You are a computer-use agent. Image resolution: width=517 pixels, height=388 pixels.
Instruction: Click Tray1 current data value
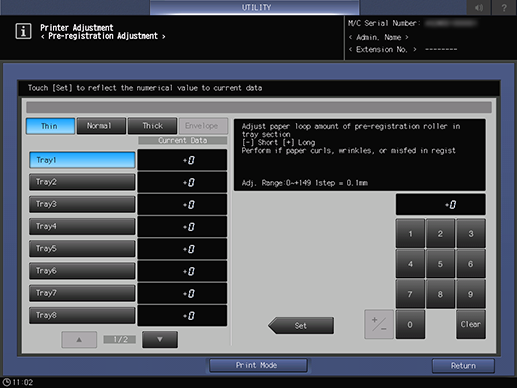pos(182,160)
